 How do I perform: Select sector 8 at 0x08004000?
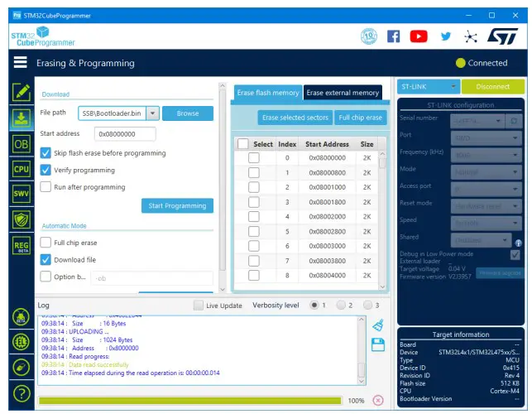tap(254, 275)
